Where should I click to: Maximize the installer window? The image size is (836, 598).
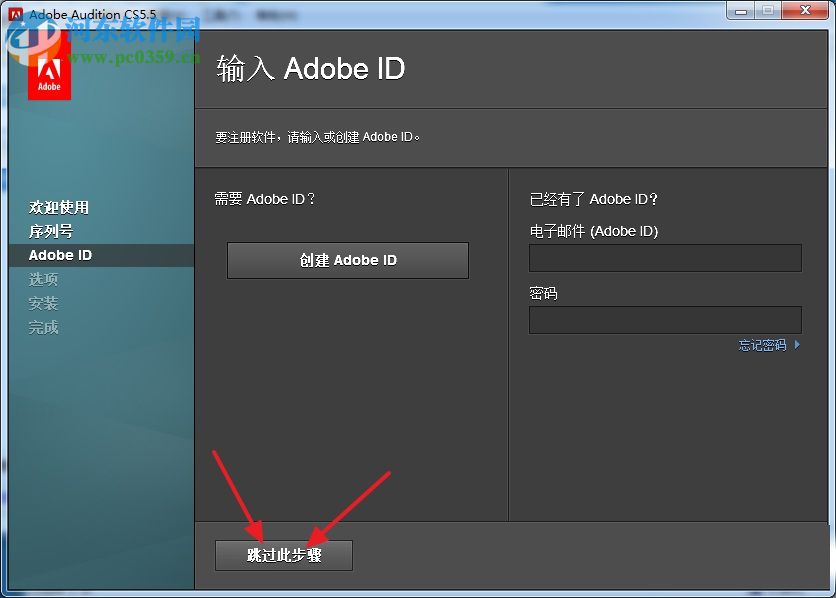(768, 10)
